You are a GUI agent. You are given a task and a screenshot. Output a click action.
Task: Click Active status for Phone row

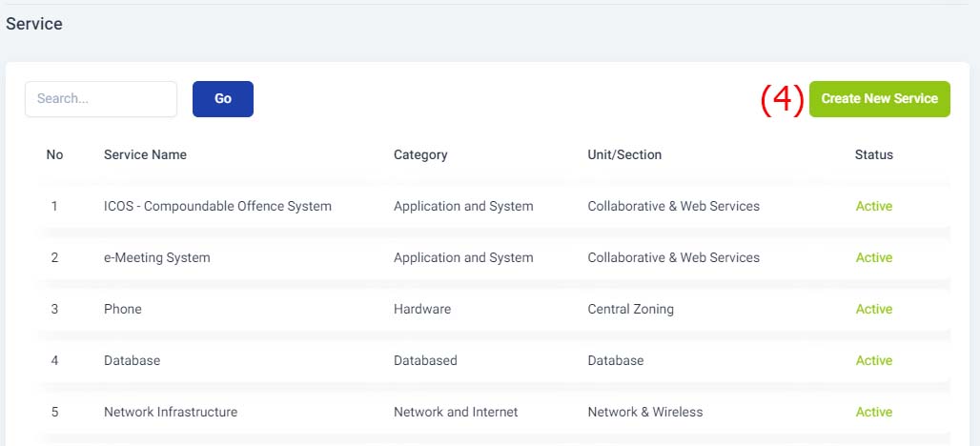[874, 309]
